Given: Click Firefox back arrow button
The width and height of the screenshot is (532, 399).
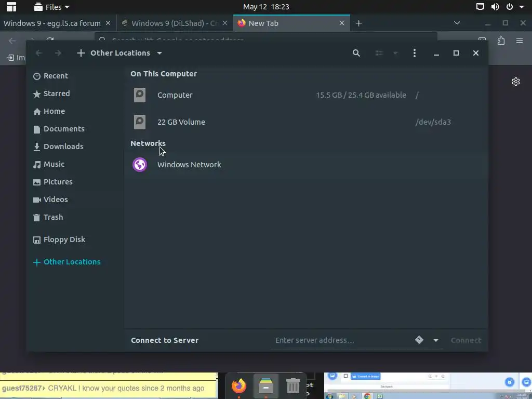Looking at the screenshot, I should click(x=12, y=41).
